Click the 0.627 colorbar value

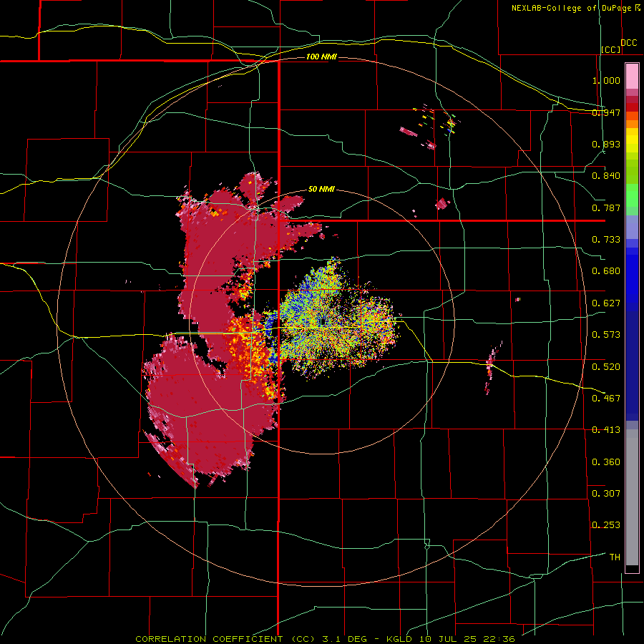click(x=606, y=303)
